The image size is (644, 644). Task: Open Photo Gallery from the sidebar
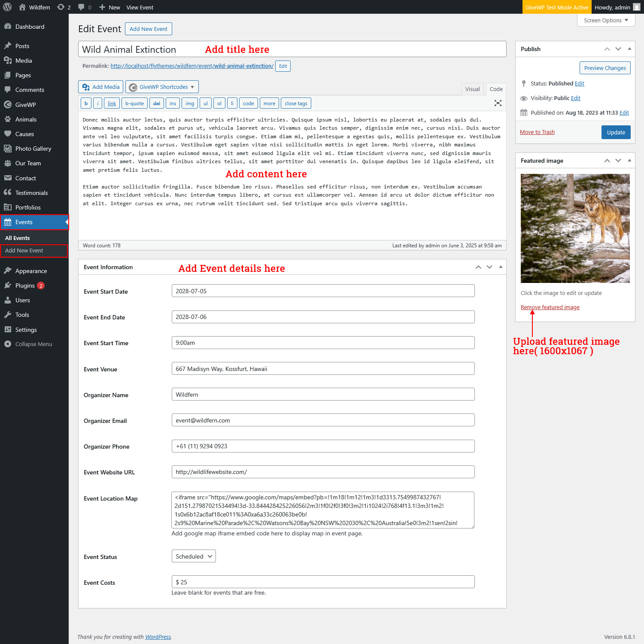33,149
